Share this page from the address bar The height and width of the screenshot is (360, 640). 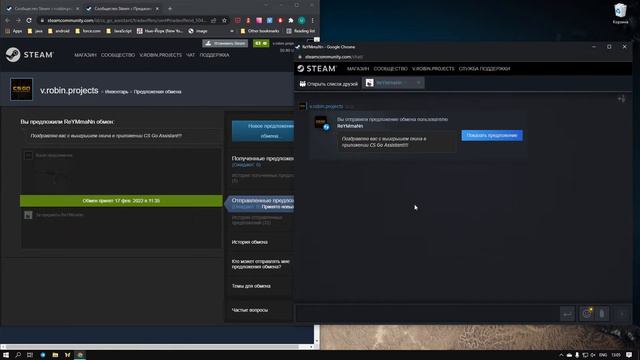pyautogui.click(x=213, y=20)
